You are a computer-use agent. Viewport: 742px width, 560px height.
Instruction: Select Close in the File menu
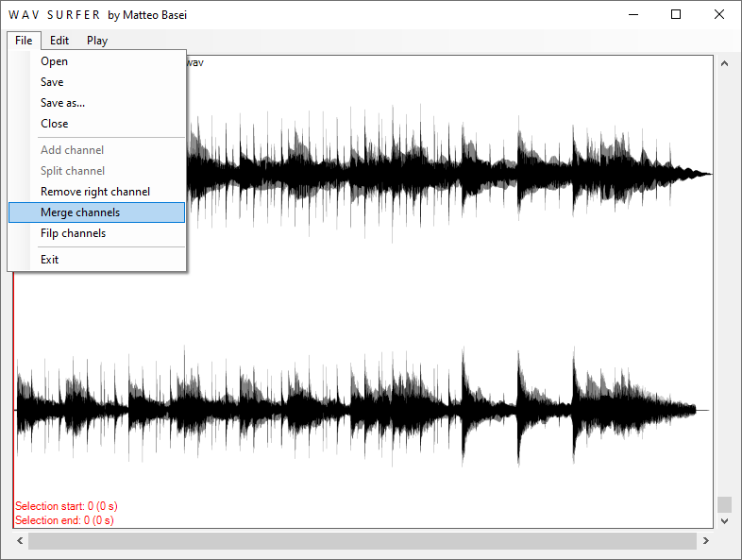click(x=96, y=124)
